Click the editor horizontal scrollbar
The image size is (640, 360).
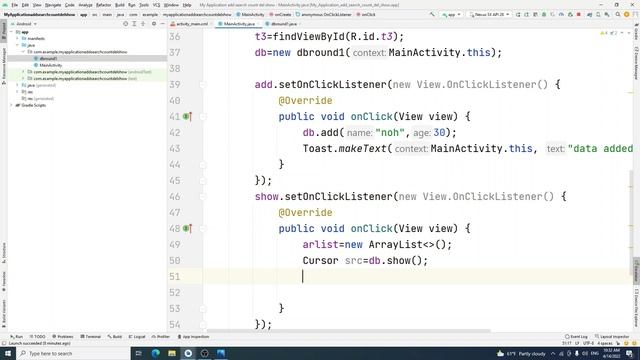pos(349,331)
